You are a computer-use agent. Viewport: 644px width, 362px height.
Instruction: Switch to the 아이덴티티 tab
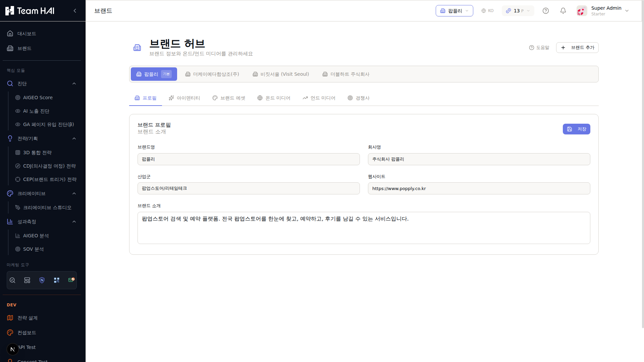point(184,98)
